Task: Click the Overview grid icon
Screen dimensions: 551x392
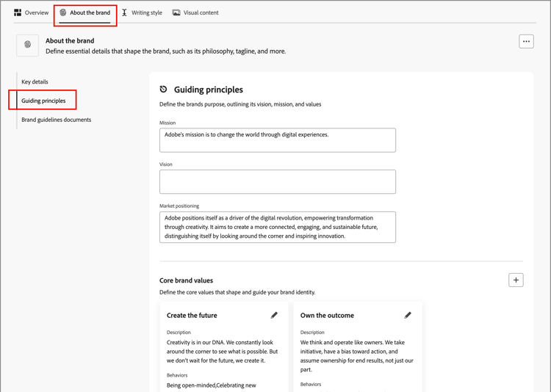Action: pos(18,12)
